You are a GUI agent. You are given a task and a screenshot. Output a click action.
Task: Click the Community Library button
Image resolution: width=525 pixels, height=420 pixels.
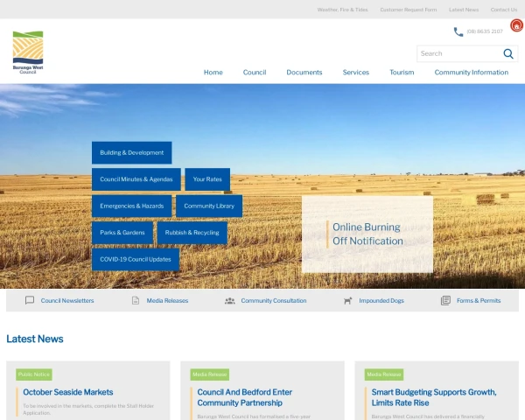point(209,206)
